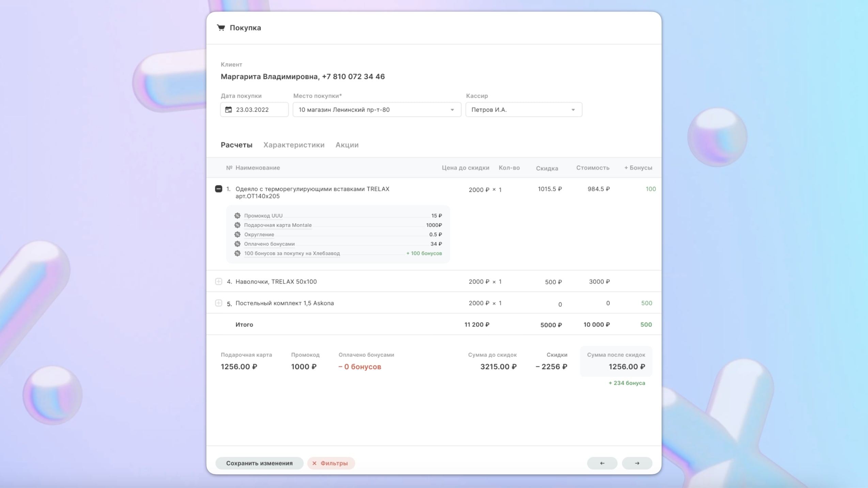
Task: Click the gear icon beside Оплачено бонусами
Action: (x=237, y=244)
